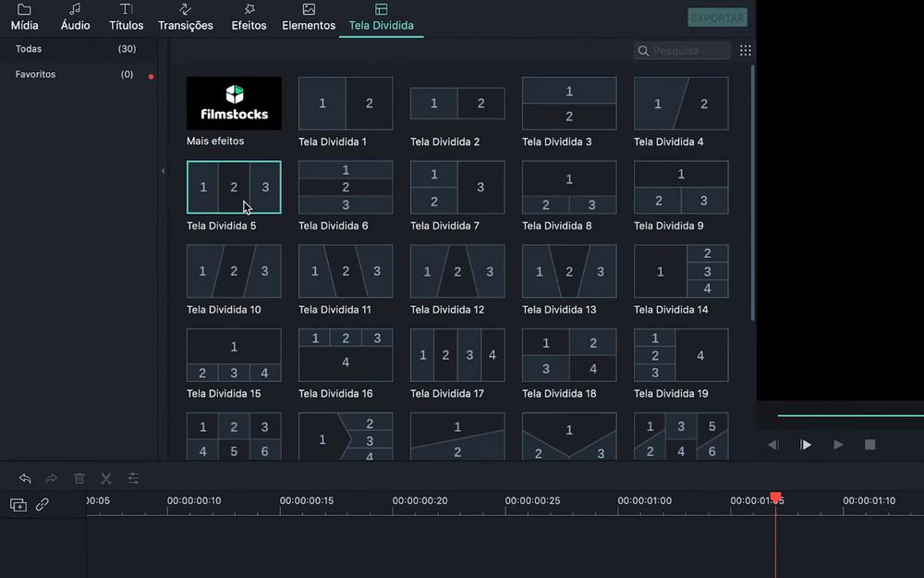Screen dimensions: 924x578
Task: Open the Transições tab
Action: pos(185,18)
